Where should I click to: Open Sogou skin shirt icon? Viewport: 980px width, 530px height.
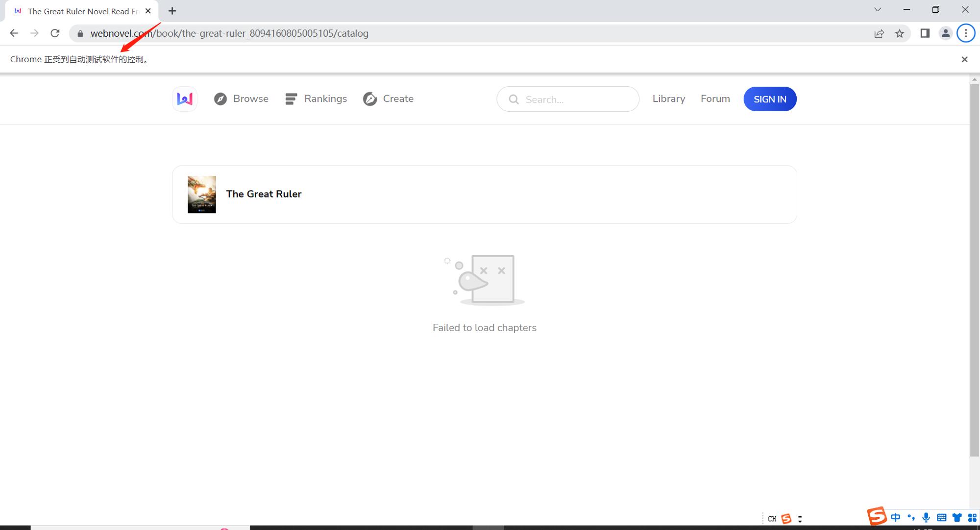click(x=957, y=517)
